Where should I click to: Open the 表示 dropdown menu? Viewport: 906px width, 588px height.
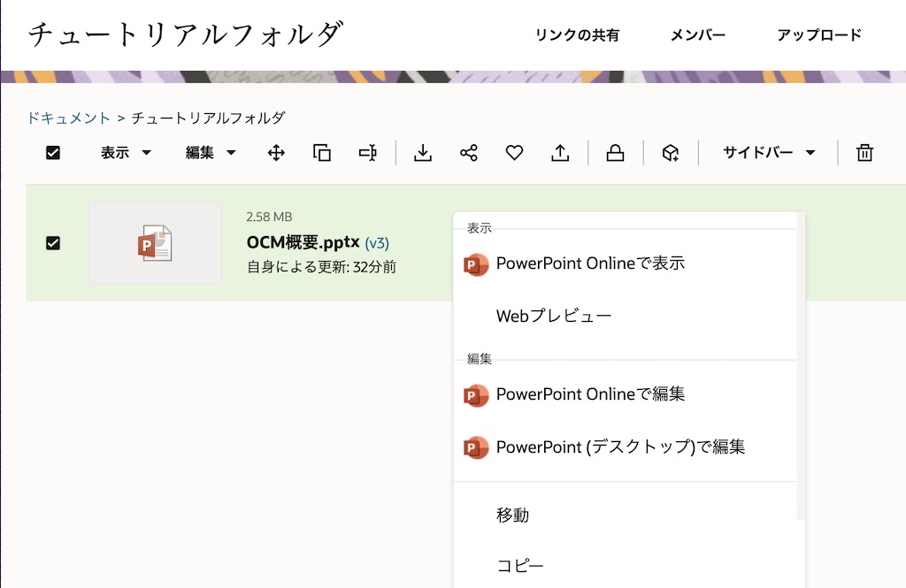coord(125,152)
